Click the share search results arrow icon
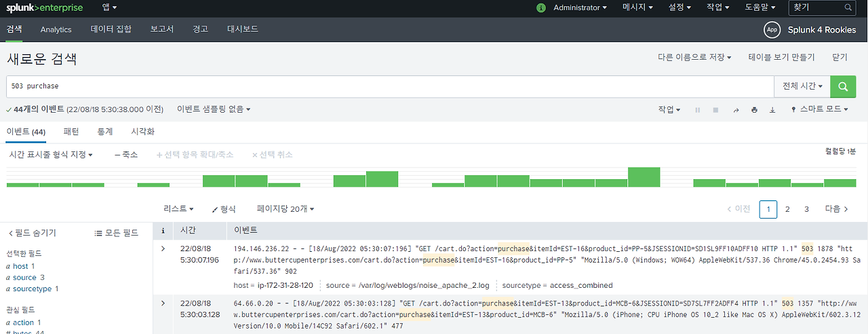The height and width of the screenshot is (334, 868). (736, 109)
